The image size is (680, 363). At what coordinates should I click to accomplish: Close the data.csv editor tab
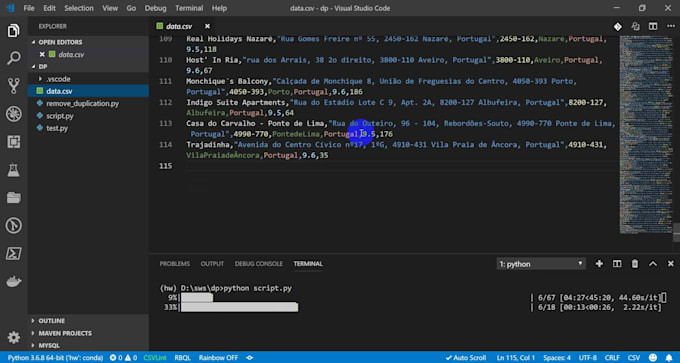207,26
